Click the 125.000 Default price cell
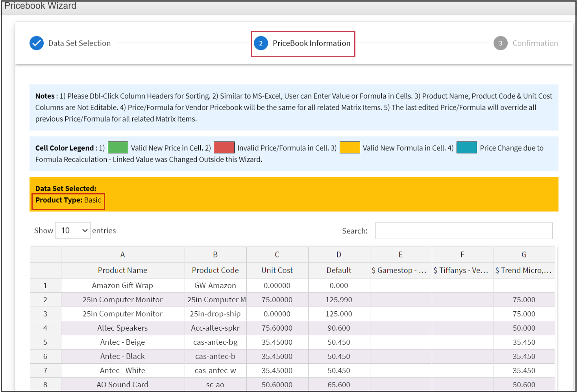The height and width of the screenshot is (392, 577). point(339,314)
